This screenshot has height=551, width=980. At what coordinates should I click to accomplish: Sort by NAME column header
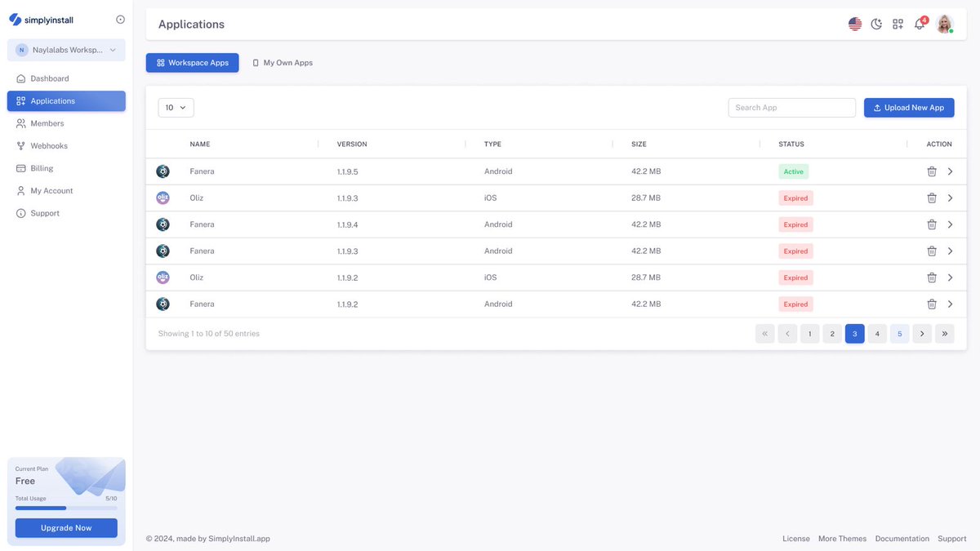(x=200, y=144)
